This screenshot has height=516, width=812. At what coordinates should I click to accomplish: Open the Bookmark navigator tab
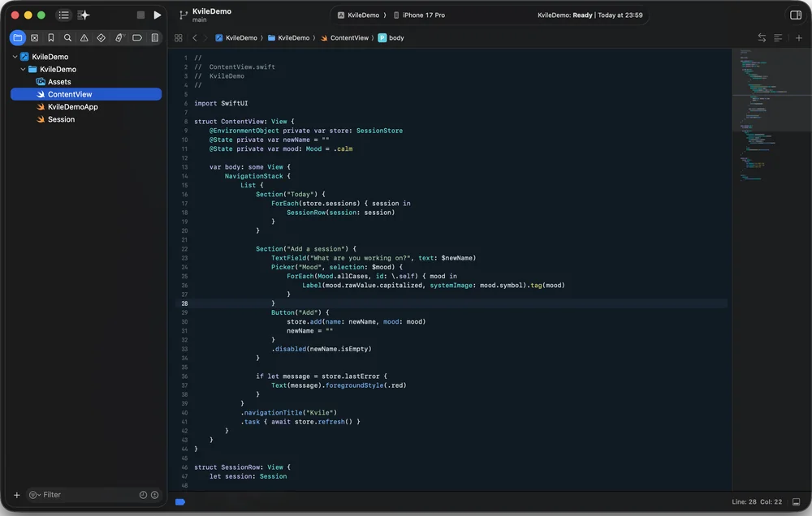click(x=50, y=38)
